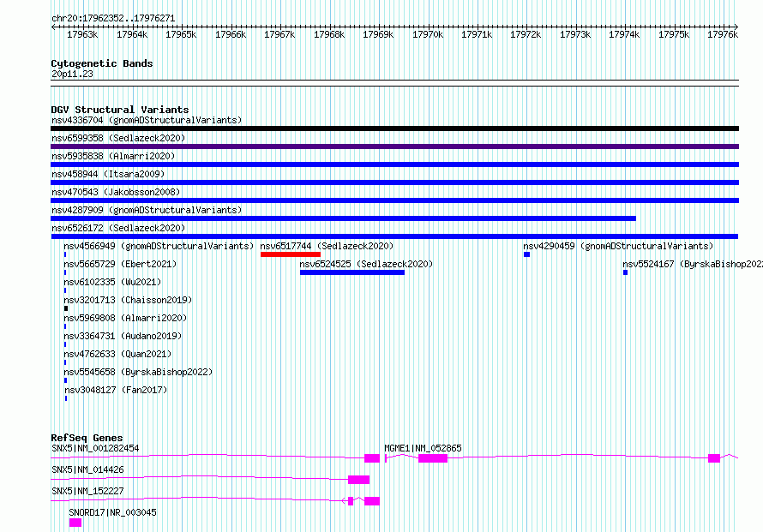
Task: Click the SNX5 NM_152227 transcript label
Action: pos(87,491)
